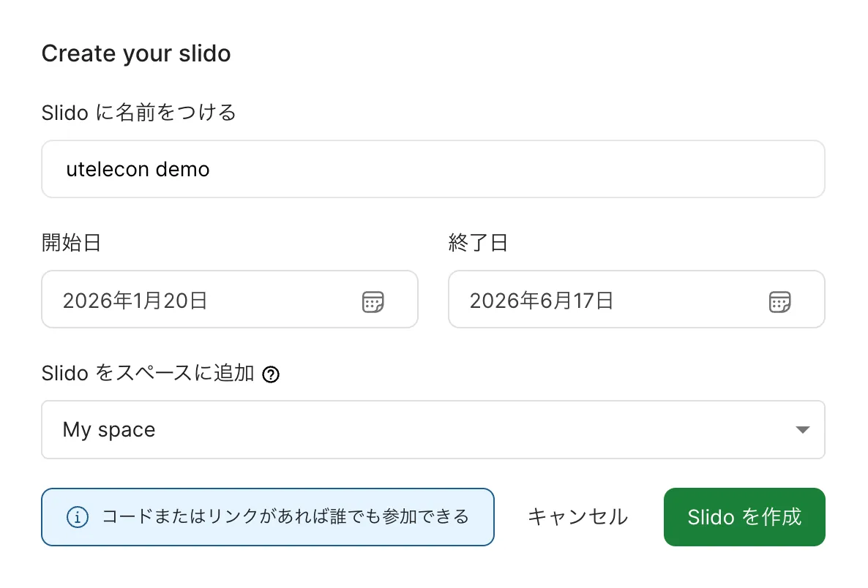The width and height of the screenshot is (868, 588).
Task: Click the 終了日 label text
Action: coord(478,243)
